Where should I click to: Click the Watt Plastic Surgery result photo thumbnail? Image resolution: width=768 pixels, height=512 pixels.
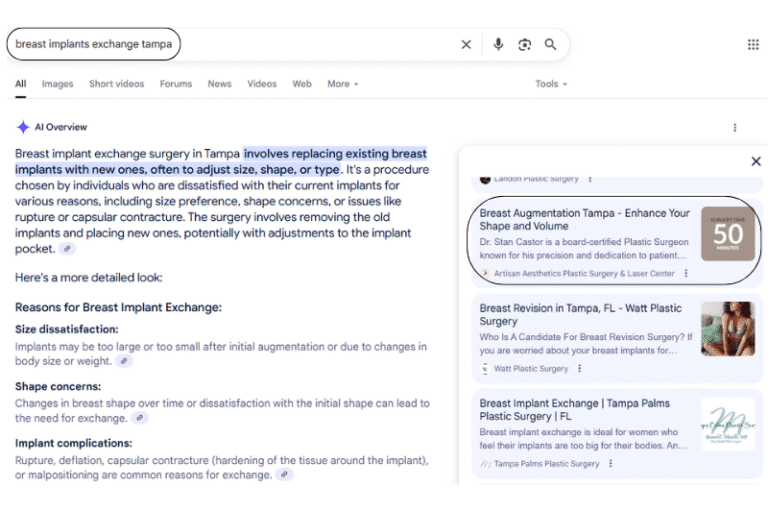coord(728,329)
